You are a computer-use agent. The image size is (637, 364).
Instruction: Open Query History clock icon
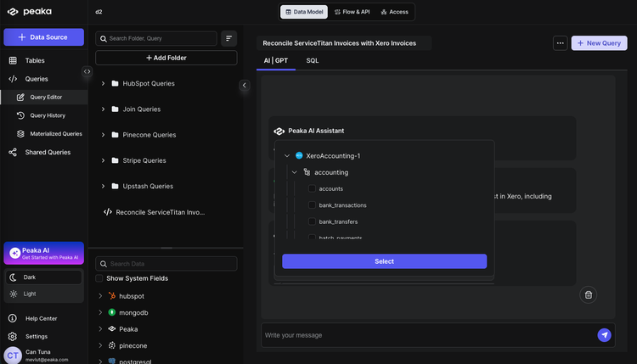(20, 115)
